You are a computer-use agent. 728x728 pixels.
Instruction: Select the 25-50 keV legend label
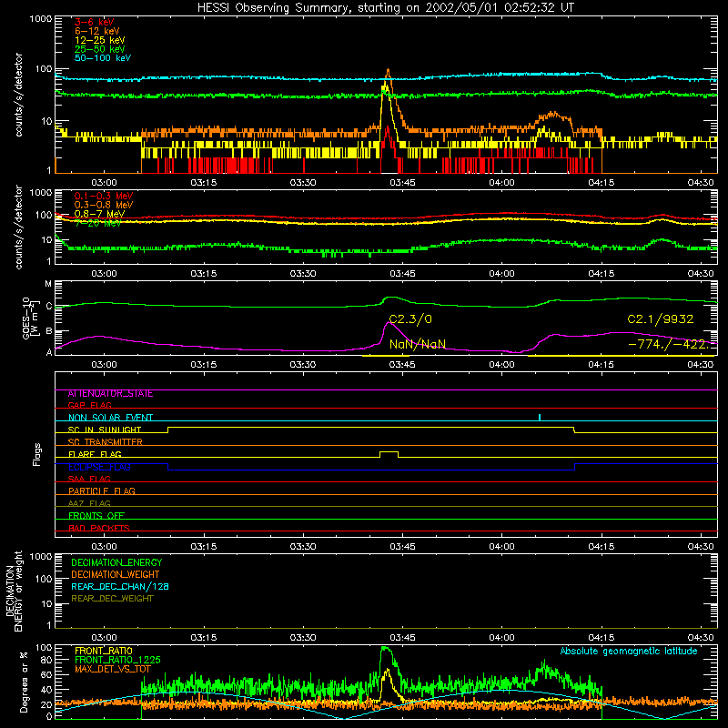[x=100, y=49]
